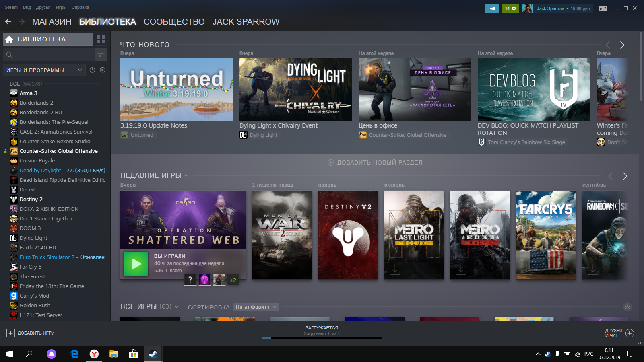Screen dimensions: 644x362
Task: Open JACK SPARROW profile tab
Action: [246, 22]
